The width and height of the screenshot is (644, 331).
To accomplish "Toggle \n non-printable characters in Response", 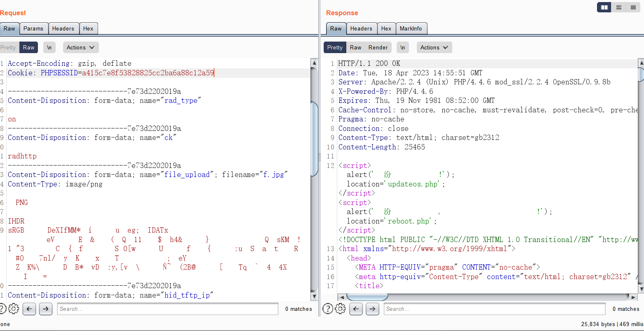I will [x=402, y=47].
